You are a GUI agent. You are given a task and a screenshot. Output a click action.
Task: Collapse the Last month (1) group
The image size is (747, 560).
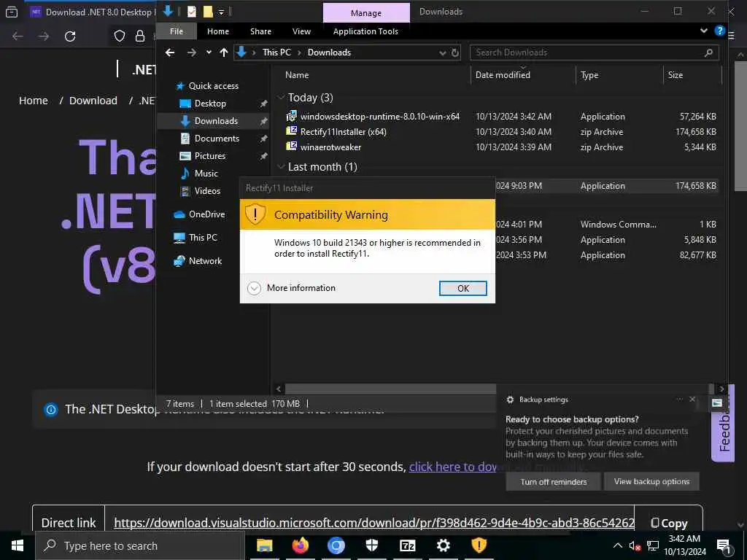pos(281,167)
